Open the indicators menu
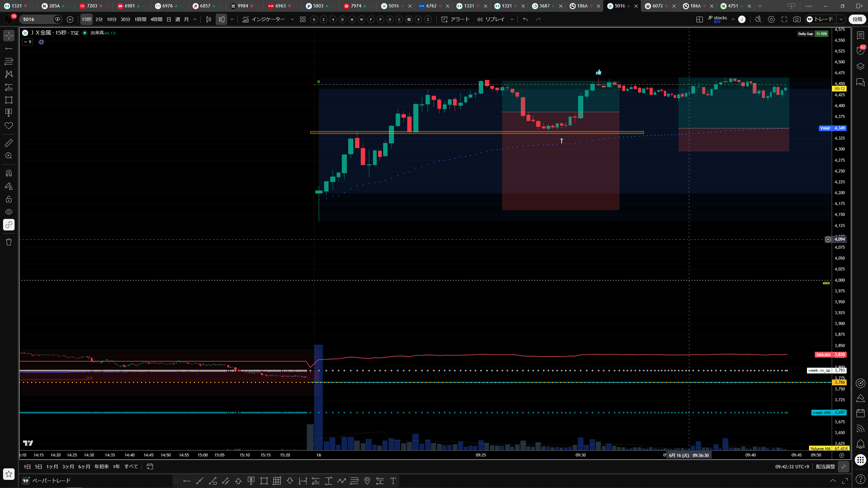 [x=264, y=19]
